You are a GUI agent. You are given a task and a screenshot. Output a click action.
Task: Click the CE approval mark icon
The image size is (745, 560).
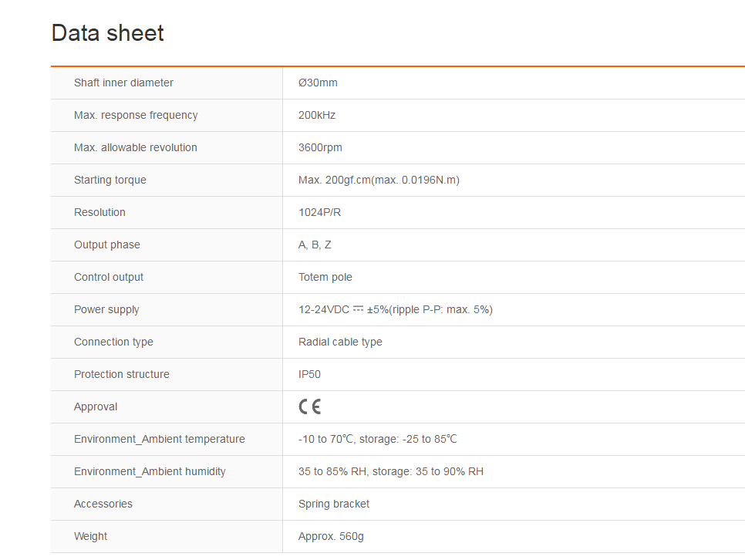pyautogui.click(x=310, y=407)
